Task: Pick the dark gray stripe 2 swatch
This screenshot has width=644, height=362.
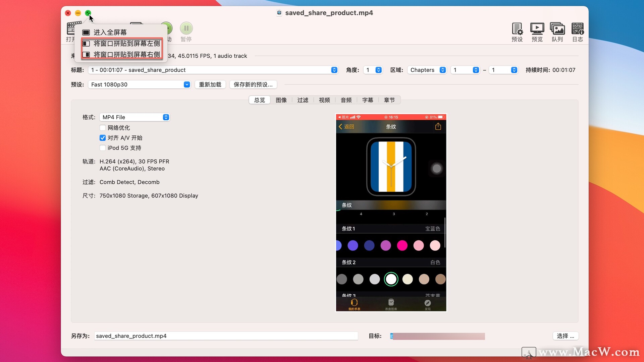Action: click(342, 279)
